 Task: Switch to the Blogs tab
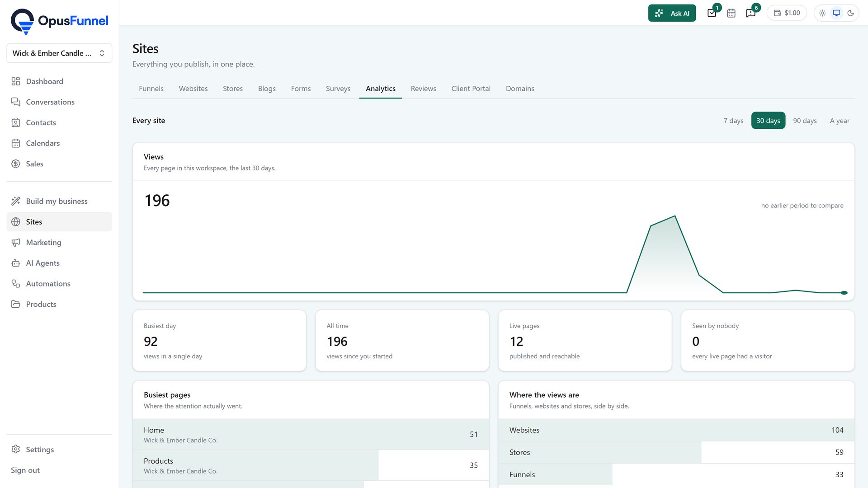tap(267, 89)
